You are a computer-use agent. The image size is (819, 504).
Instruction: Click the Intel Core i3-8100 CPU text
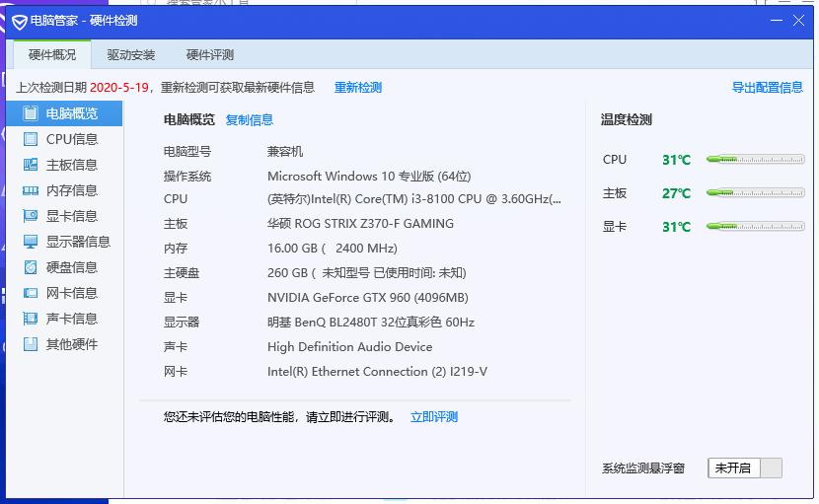click(414, 199)
